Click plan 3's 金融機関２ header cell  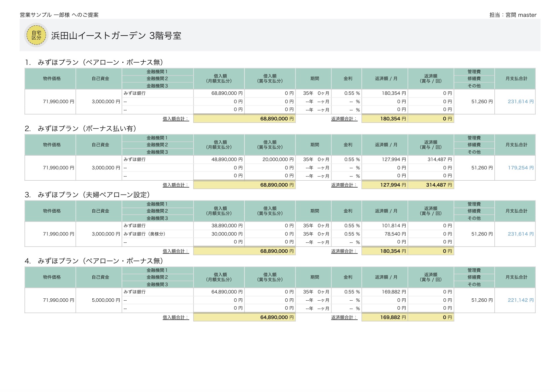point(158,211)
